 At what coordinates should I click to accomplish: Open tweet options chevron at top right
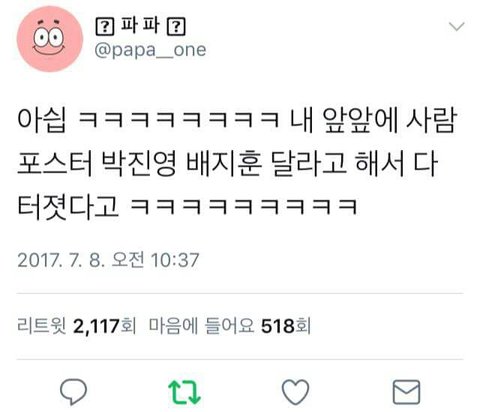(x=457, y=26)
